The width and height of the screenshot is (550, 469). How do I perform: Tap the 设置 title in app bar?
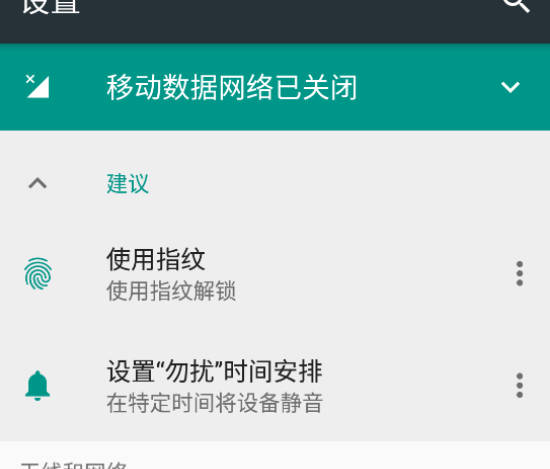coord(51,6)
